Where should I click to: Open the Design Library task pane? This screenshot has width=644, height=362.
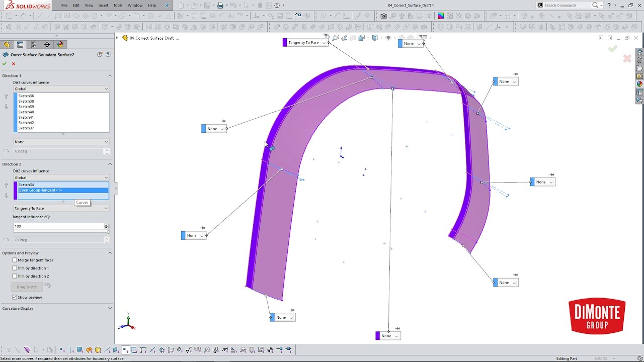[639, 60]
